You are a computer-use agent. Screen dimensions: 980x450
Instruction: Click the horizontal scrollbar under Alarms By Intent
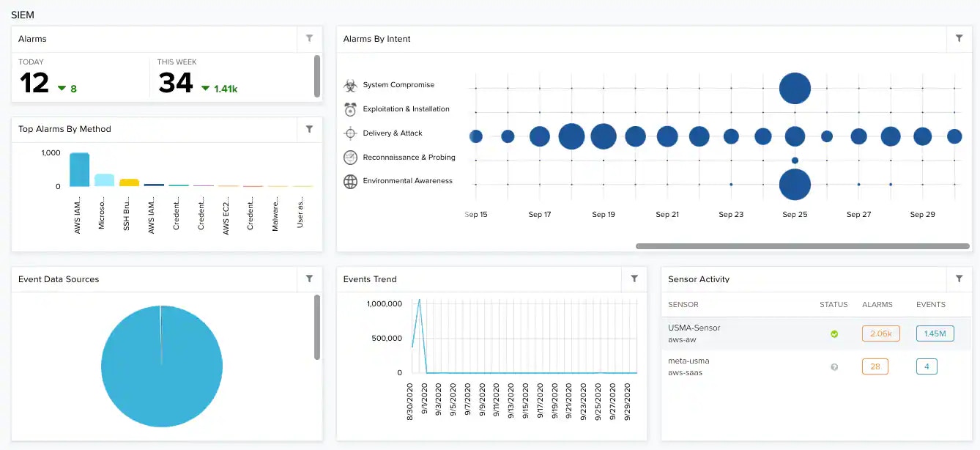click(x=803, y=246)
